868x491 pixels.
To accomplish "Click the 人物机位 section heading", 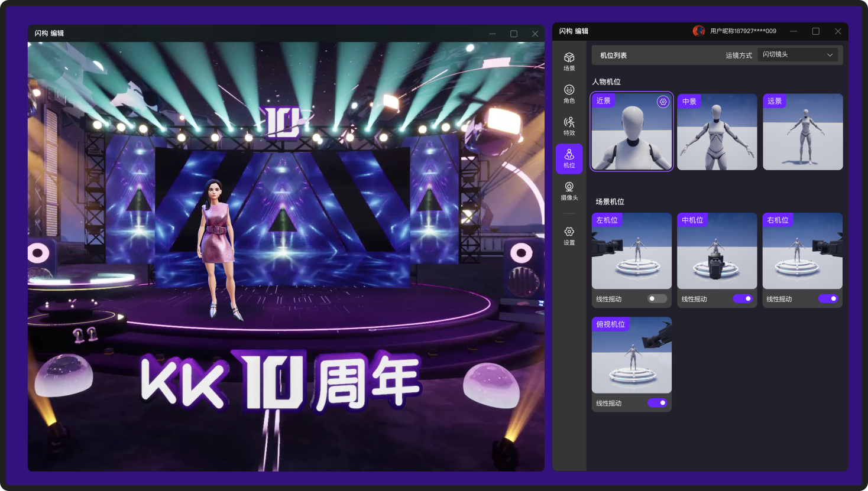I will click(x=606, y=82).
